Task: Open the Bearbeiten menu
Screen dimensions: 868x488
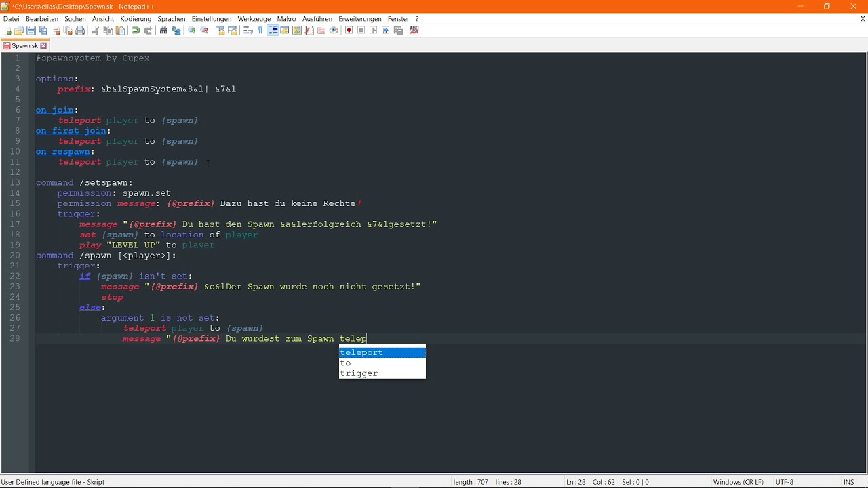Action: pos(42,19)
